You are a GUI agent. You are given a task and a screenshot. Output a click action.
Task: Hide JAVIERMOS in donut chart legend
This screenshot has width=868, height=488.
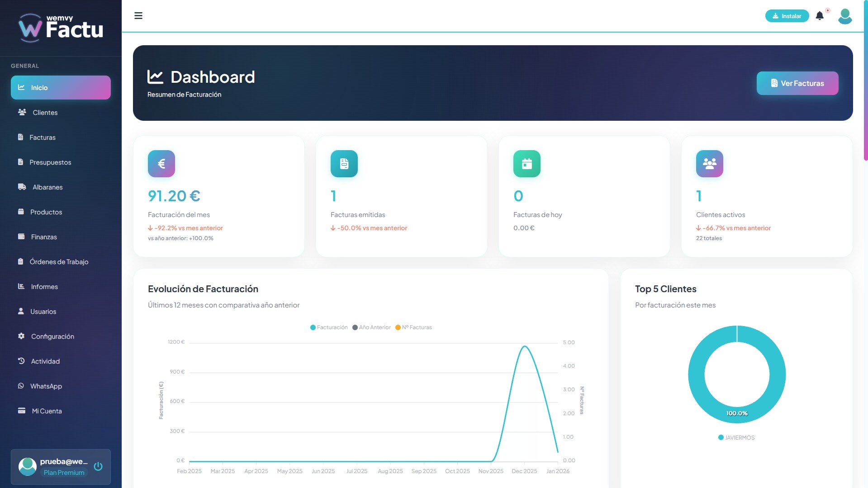[736, 437]
